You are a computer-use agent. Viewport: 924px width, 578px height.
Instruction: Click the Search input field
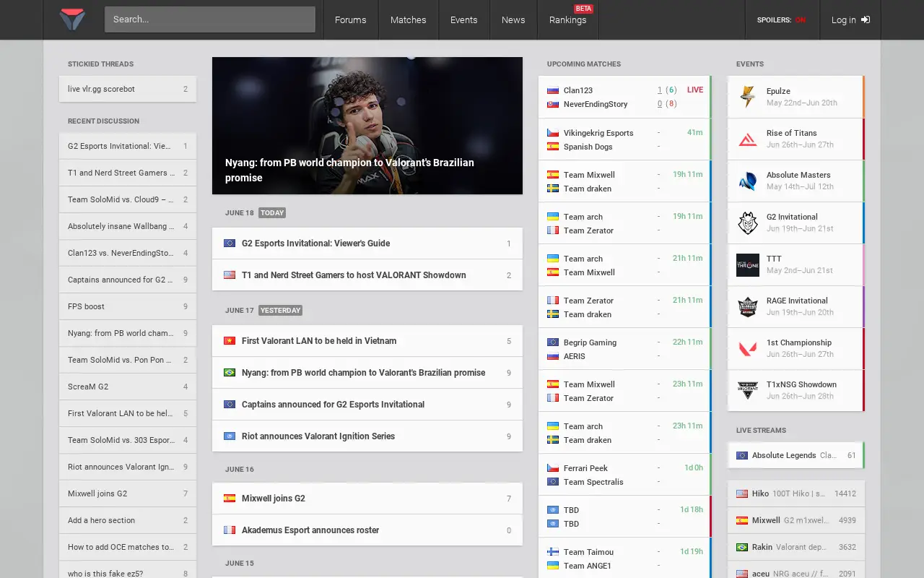(210, 20)
